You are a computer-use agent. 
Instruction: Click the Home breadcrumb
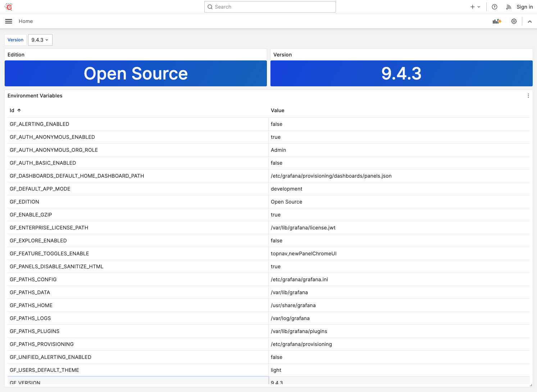(26, 21)
